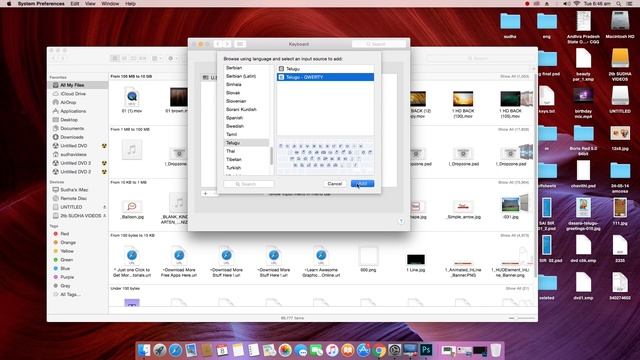Select Telugu - QWERTY input source
Viewport: 640px width, 360px height.
[325, 77]
